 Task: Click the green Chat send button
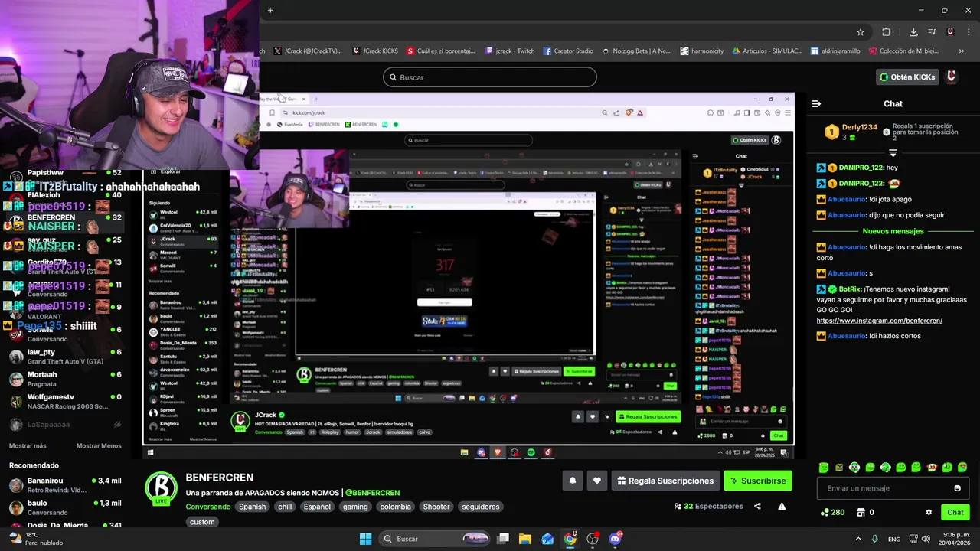(x=955, y=513)
